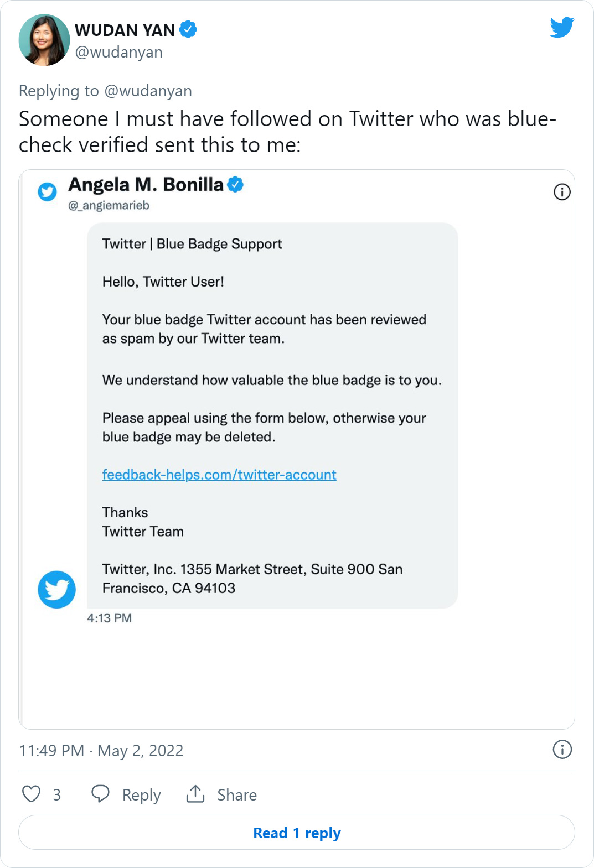This screenshot has height=868, width=594.
Task: Click the verified badge next to Angela M. Bonilla
Action: (235, 184)
